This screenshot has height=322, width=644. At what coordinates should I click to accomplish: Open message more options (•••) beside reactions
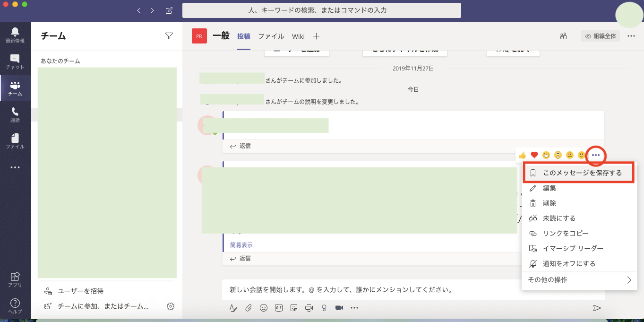pyautogui.click(x=596, y=155)
